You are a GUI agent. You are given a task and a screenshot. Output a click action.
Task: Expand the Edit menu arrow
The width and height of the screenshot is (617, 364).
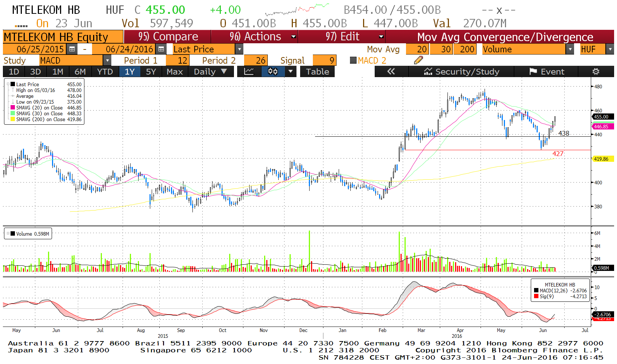381,37
